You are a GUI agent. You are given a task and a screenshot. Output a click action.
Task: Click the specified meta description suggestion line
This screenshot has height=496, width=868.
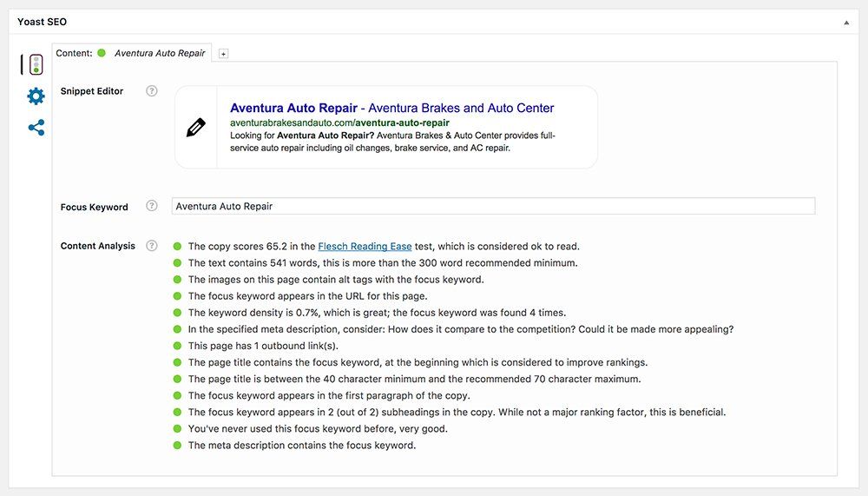point(461,329)
